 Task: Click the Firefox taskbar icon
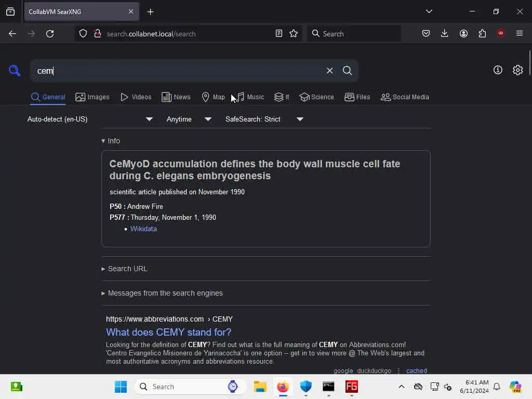click(283, 387)
